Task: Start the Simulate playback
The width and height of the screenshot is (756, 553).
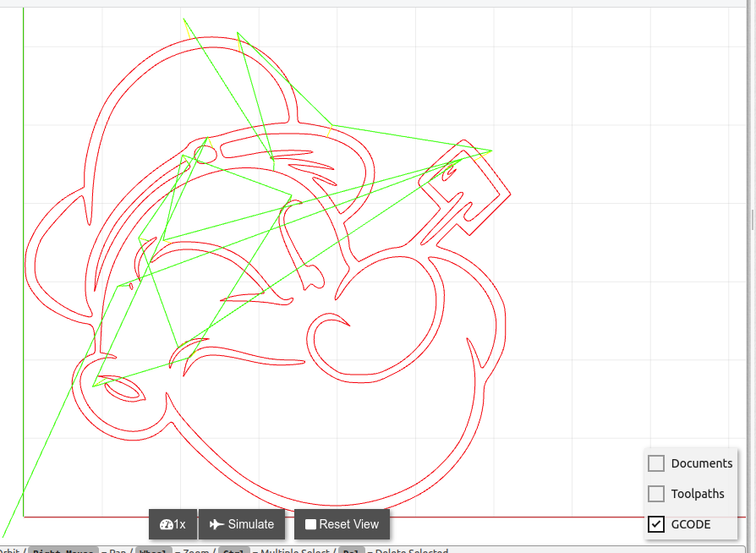Action: click(x=242, y=524)
